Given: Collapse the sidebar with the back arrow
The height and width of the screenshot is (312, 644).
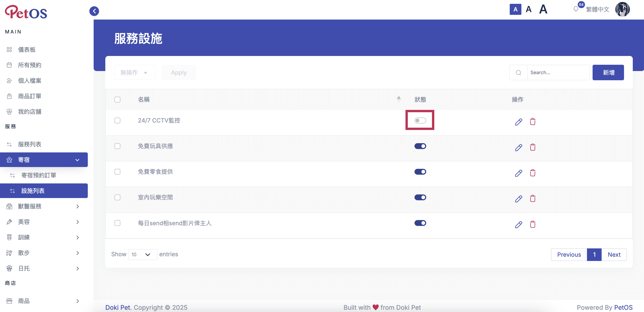Looking at the screenshot, I should [x=94, y=11].
